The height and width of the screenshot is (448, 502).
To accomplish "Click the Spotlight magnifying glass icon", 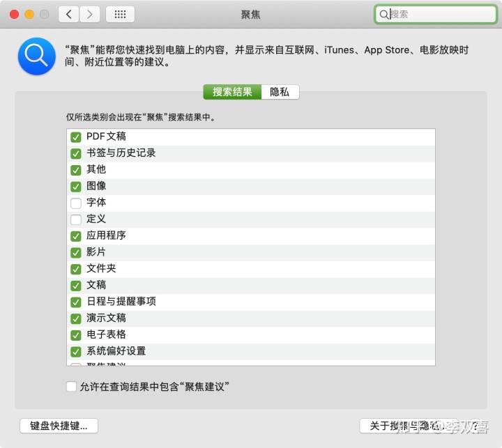I will pos(37,56).
